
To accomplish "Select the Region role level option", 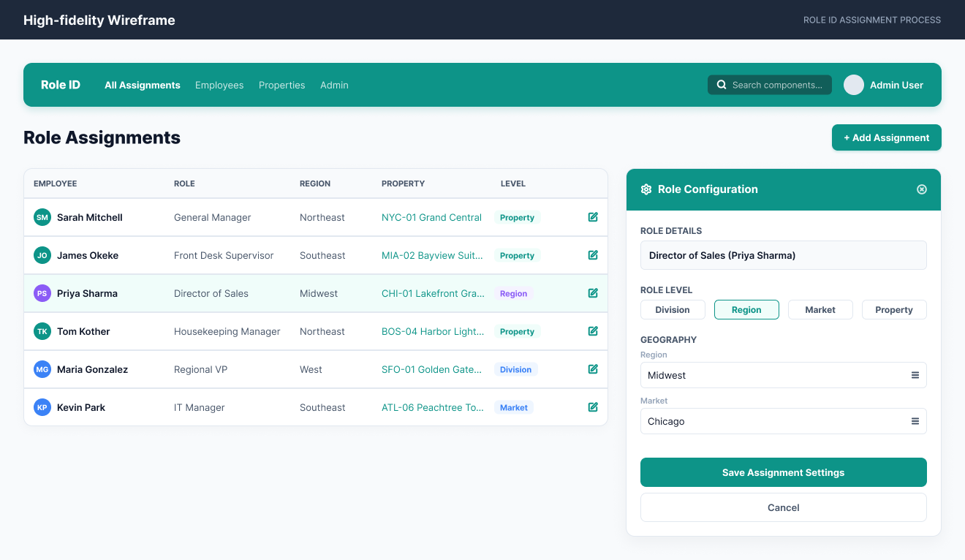I will [746, 310].
